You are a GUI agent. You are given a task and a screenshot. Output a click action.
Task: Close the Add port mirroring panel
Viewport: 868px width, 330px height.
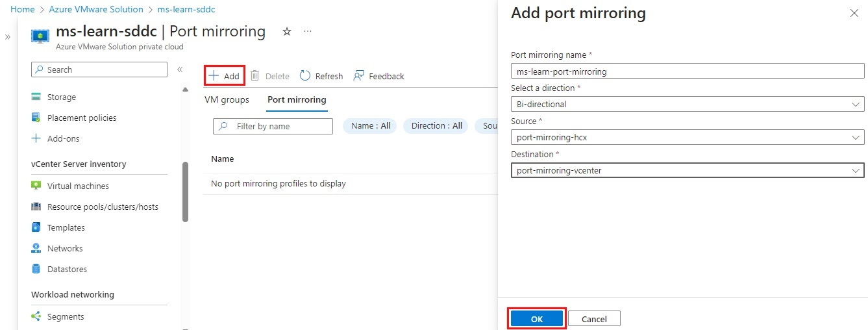(x=854, y=13)
